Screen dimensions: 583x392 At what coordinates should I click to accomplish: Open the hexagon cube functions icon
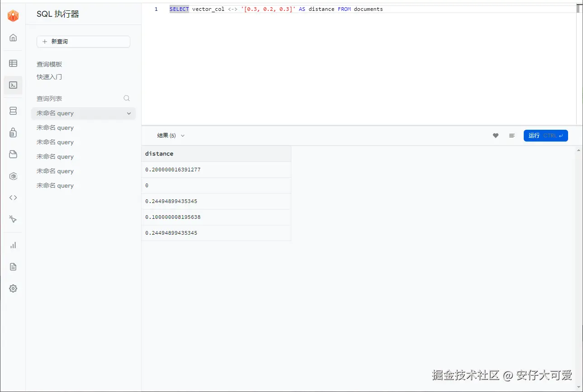[13, 176]
